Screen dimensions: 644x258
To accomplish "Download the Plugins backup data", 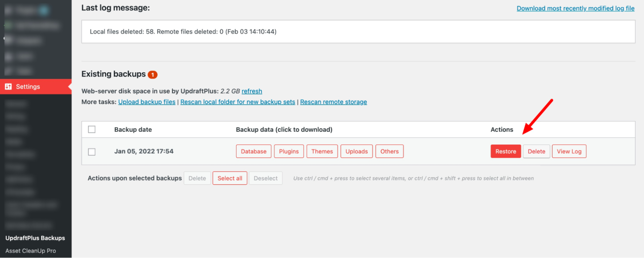I will coord(288,151).
